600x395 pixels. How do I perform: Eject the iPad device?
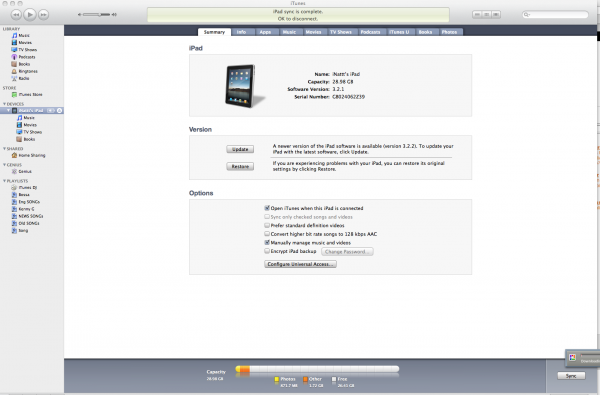(x=59, y=111)
